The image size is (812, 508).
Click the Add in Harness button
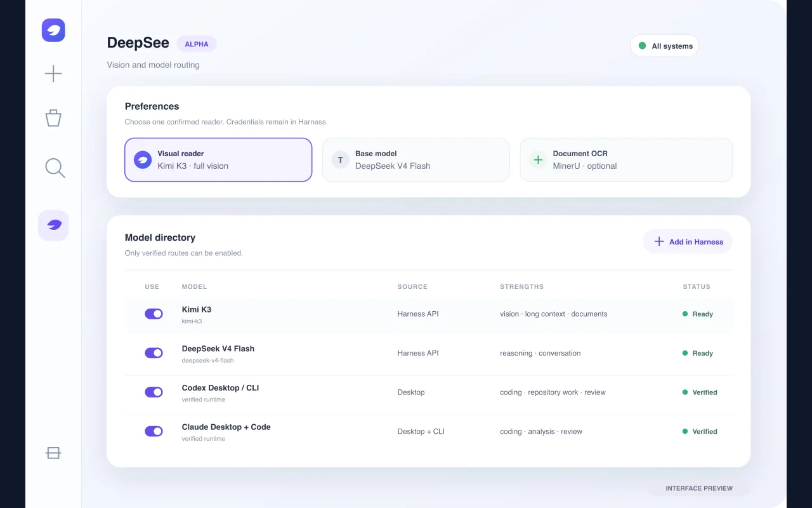(688, 241)
